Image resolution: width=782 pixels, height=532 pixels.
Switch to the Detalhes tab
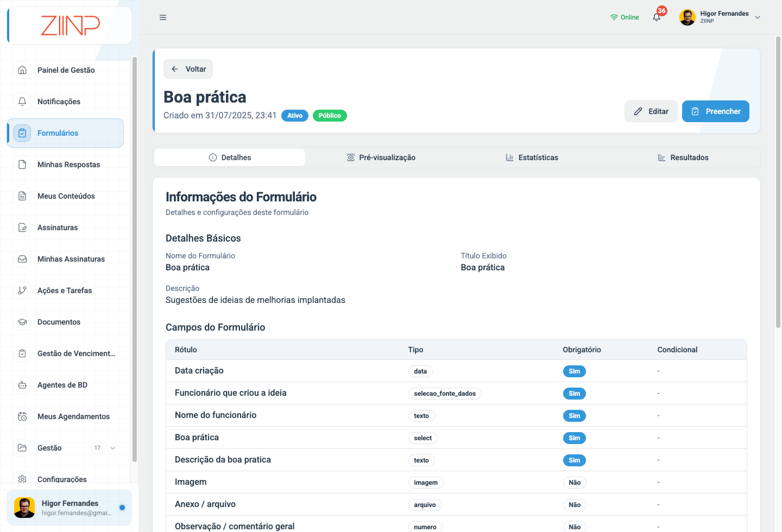point(230,157)
